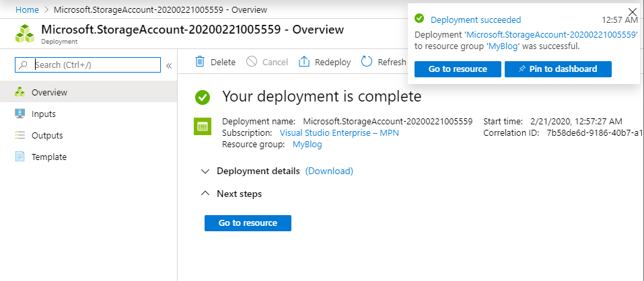
Task: Click the Cancel circle icon in toolbar
Action: (x=252, y=62)
